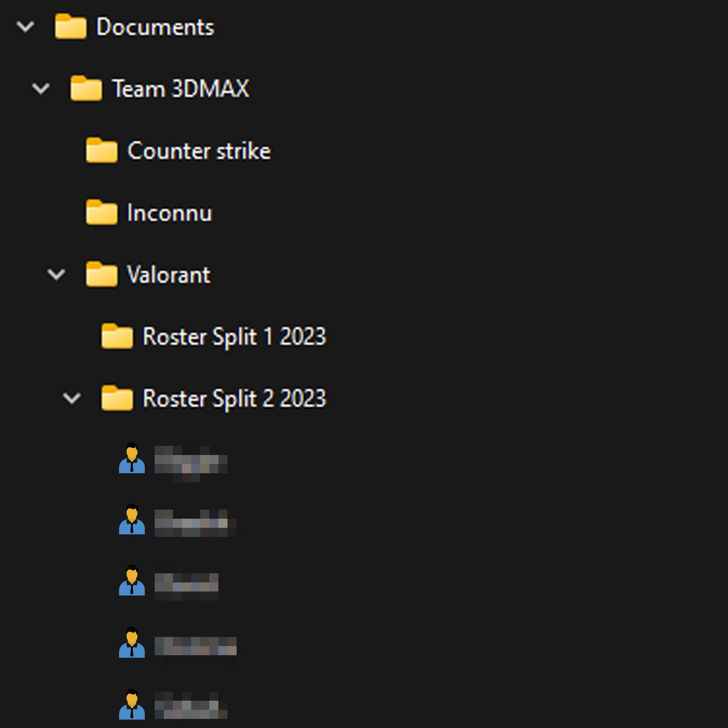This screenshot has height=728, width=728.
Task: Collapse the Team 3DMAX chevron
Action: coord(41,89)
